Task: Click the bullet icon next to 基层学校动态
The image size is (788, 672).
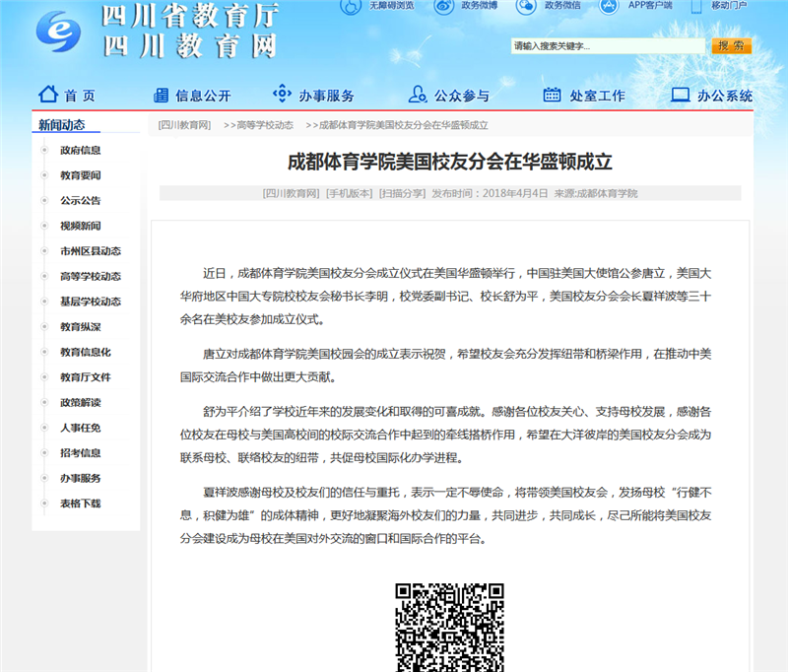Action: coord(44,302)
